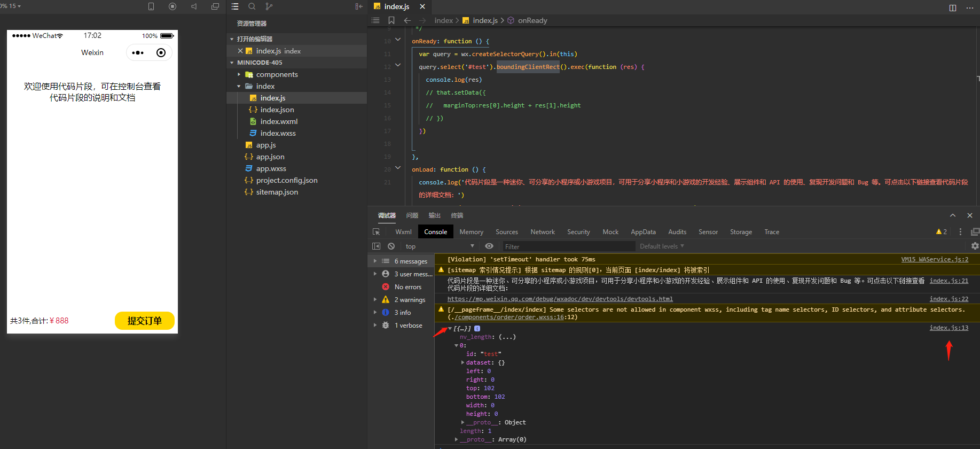
Task: Expand the dataset object property
Action: 462,362
